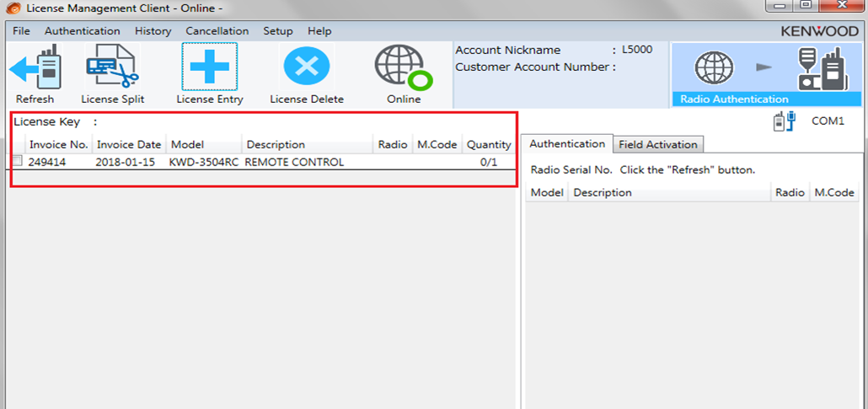
Task: Expand the Cancellation menu
Action: (217, 31)
